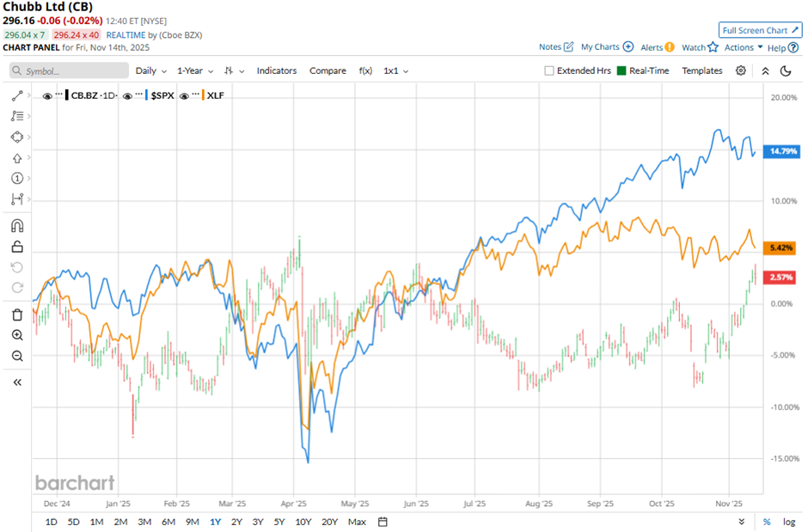
Task: Open the Actions dropdown menu
Action: pyautogui.click(x=743, y=47)
